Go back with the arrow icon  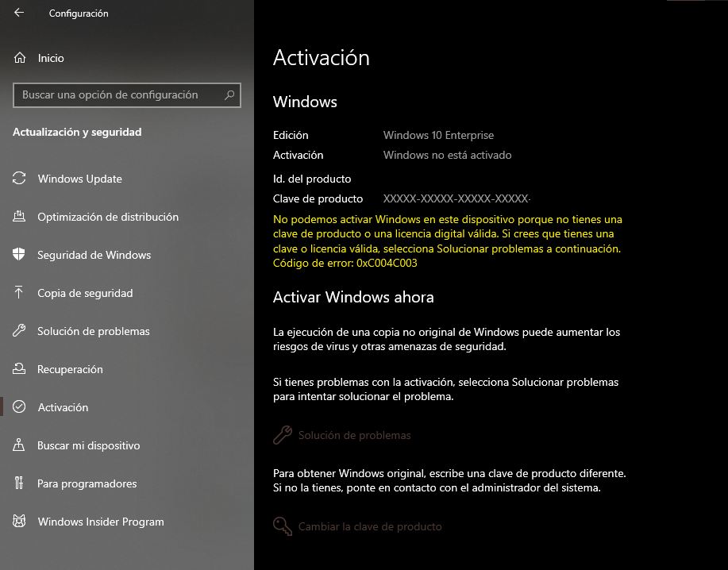coord(19,13)
